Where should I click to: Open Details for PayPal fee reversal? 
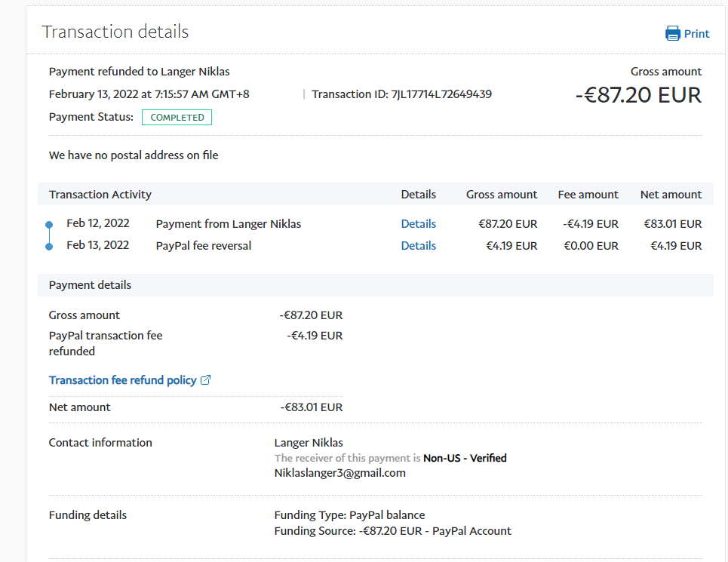coord(418,246)
